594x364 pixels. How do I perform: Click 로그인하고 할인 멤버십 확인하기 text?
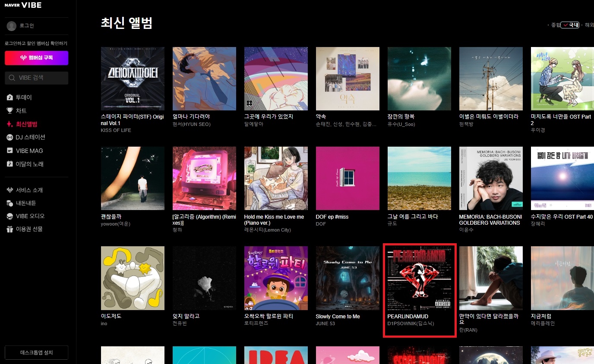click(36, 43)
